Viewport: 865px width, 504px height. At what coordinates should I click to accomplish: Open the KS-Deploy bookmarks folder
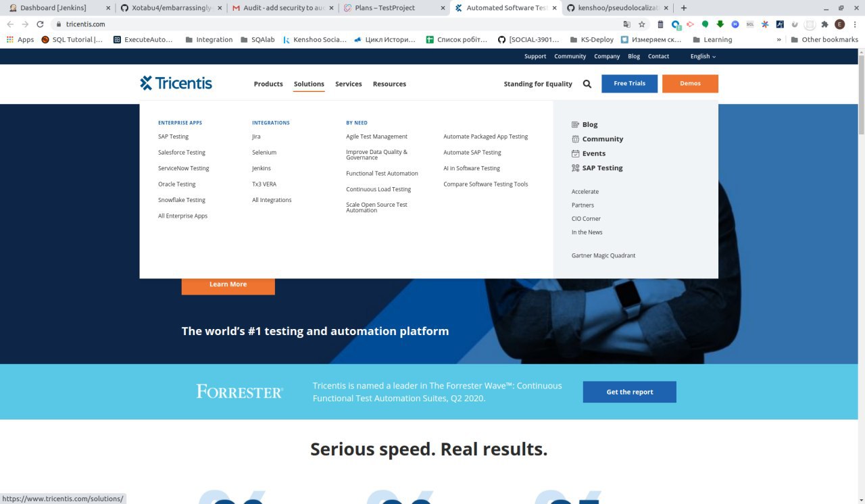[x=592, y=39]
